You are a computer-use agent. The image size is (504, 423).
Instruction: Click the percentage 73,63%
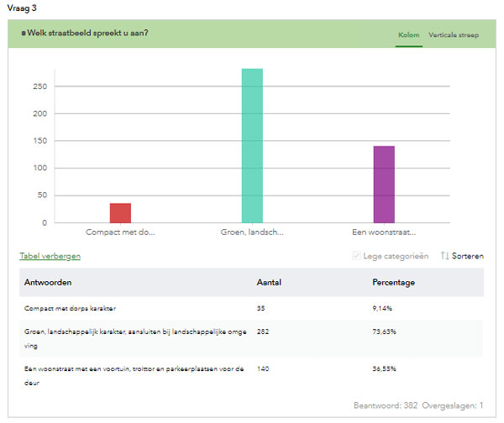click(x=384, y=332)
